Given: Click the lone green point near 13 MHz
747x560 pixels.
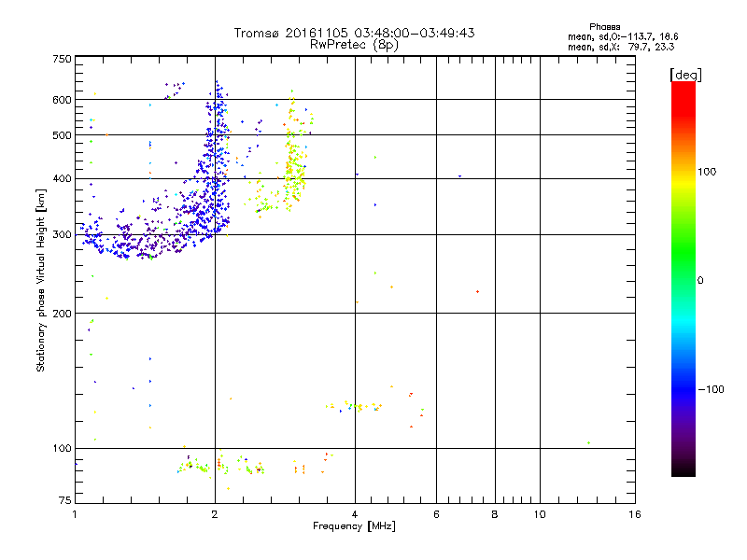Looking at the screenshot, I should click(589, 442).
